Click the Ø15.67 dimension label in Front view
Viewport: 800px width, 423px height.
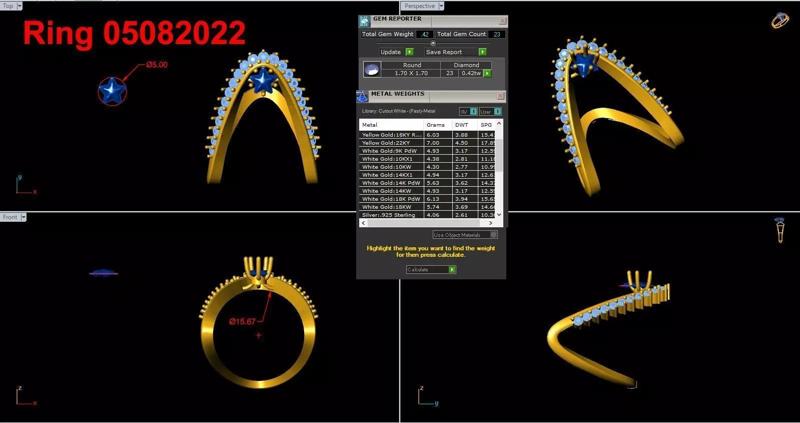(x=243, y=321)
